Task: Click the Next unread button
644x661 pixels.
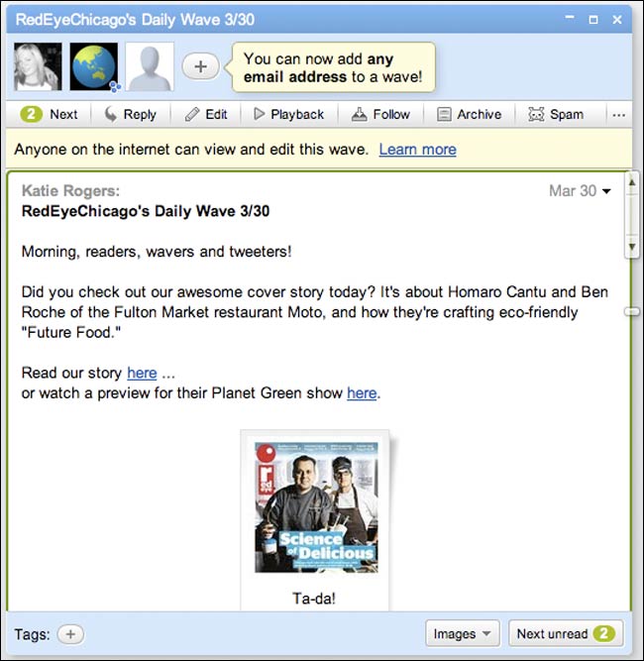Action: point(566,633)
